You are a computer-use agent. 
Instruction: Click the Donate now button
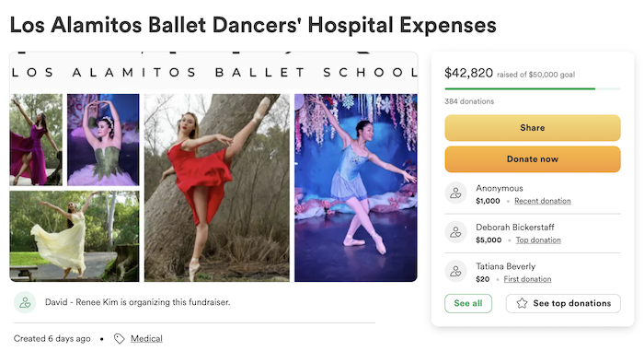click(533, 159)
